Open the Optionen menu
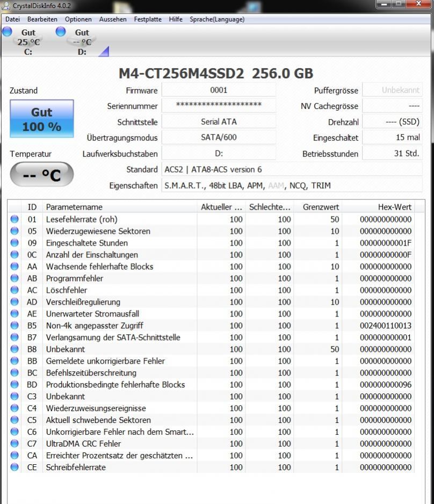This screenshot has width=434, height=504. tap(78, 19)
